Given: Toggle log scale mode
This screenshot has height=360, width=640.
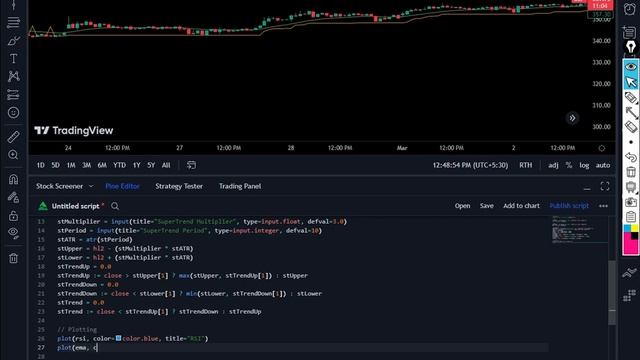Looking at the screenshot, I should point(584,165).
